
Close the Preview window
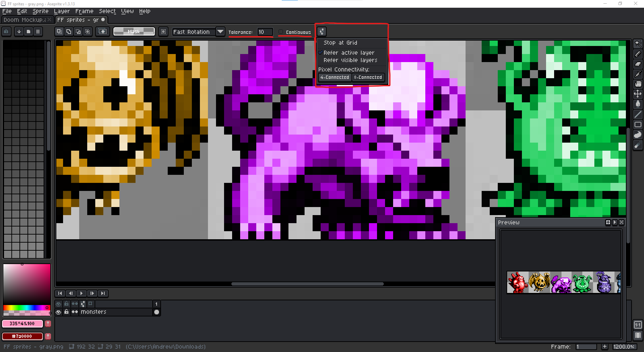tap(622, 222)
